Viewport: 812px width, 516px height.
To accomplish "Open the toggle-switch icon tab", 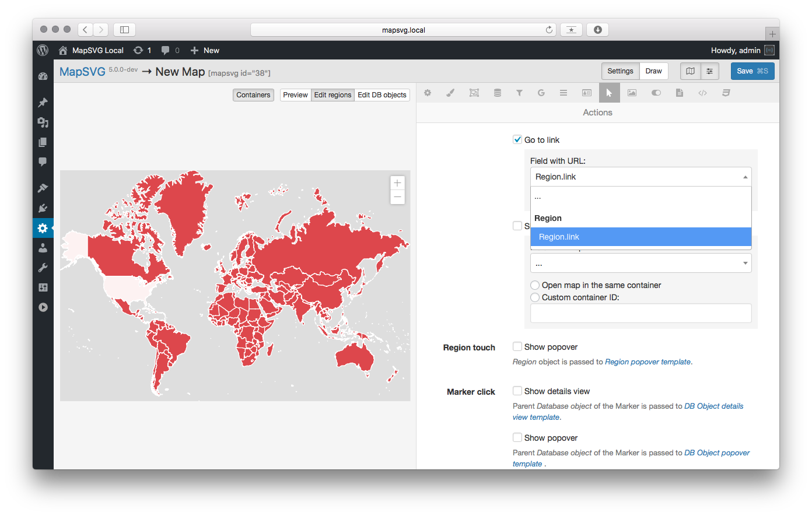I will (x=656, y=93).
